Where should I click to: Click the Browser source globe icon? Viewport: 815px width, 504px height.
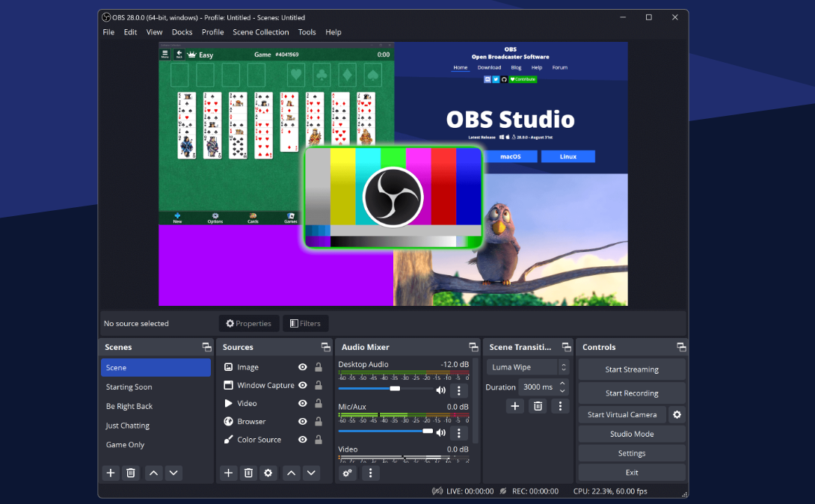coord(228,422)
